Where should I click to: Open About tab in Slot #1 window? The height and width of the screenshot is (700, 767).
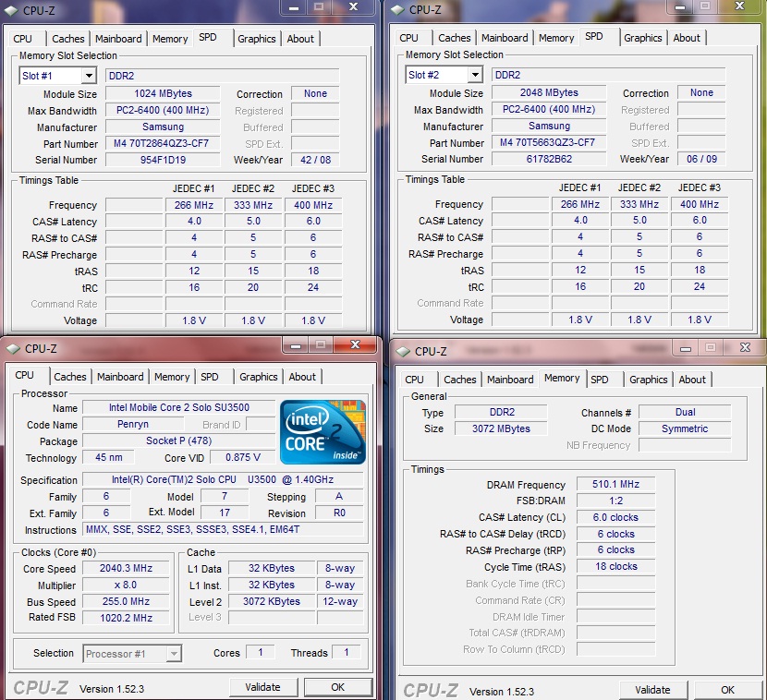pyautogui.click(x=300, y=39)
